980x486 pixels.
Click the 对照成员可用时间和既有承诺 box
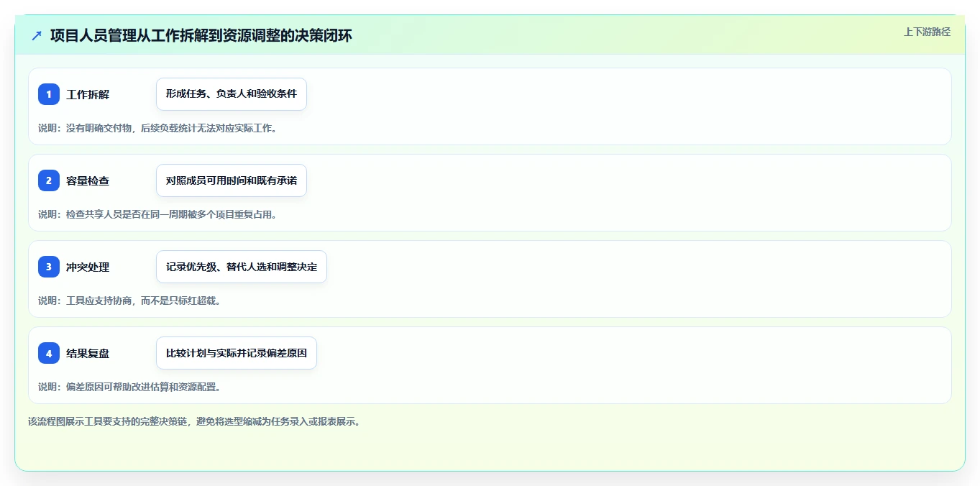232,180
